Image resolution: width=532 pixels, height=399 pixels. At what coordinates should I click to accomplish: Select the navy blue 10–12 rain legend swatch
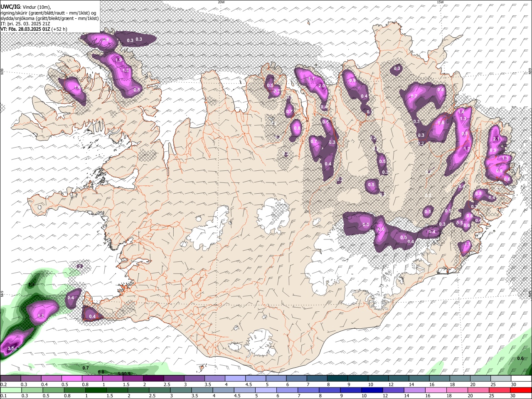point(372,390)
